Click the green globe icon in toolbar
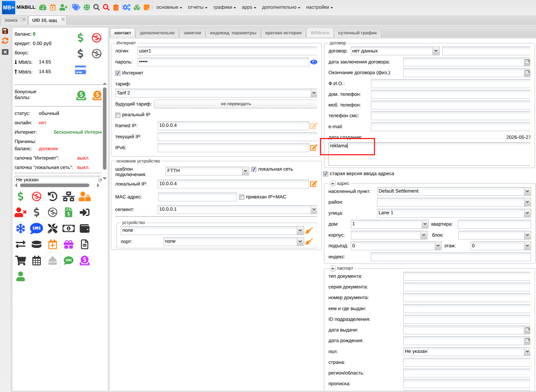The image size is (536, 392). (x=87, y=7)
